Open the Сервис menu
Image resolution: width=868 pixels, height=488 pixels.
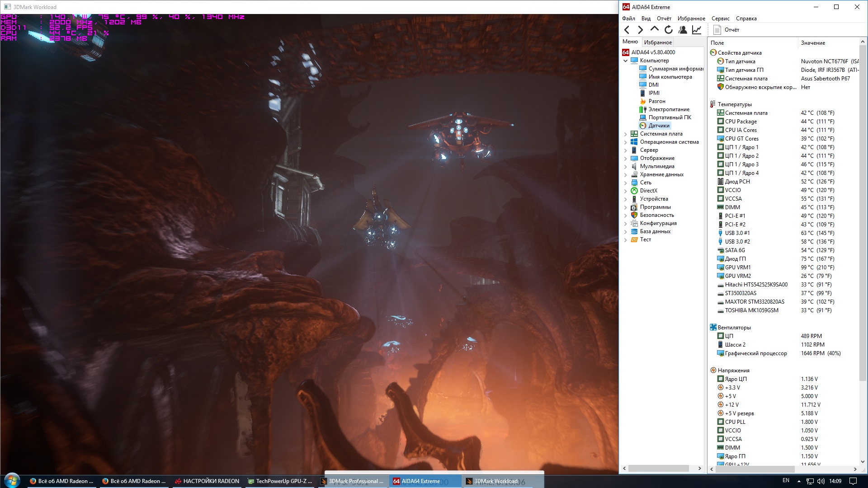pos(720,19)
